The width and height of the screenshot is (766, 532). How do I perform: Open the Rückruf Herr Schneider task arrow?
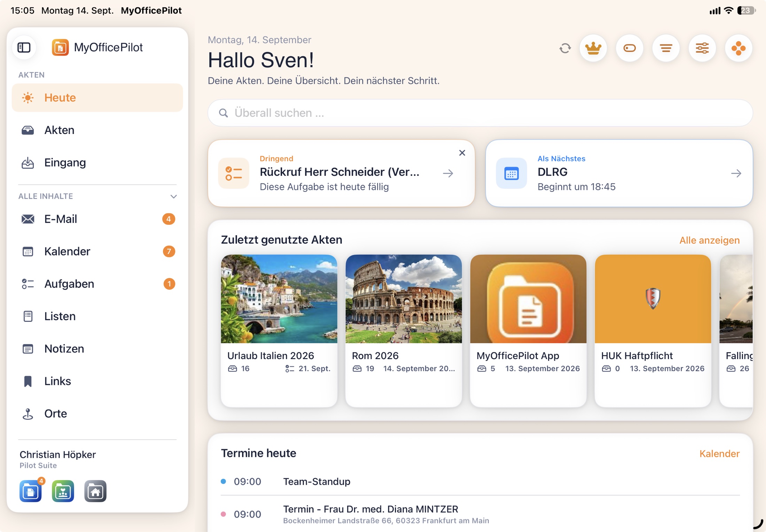(448, 173)
